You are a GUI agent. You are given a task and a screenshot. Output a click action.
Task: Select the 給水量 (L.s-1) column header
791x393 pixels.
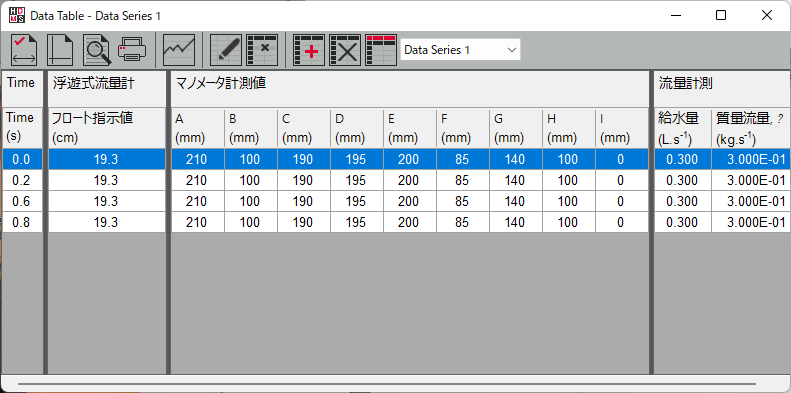(683, 128)
